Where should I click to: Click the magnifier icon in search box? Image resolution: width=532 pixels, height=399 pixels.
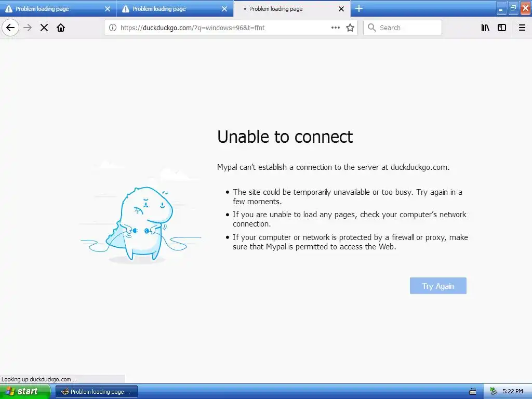pos(372,28)
